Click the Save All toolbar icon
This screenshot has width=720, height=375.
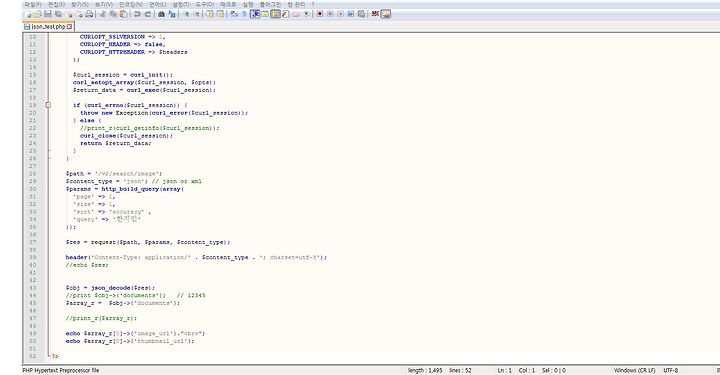tap(58, 14)
